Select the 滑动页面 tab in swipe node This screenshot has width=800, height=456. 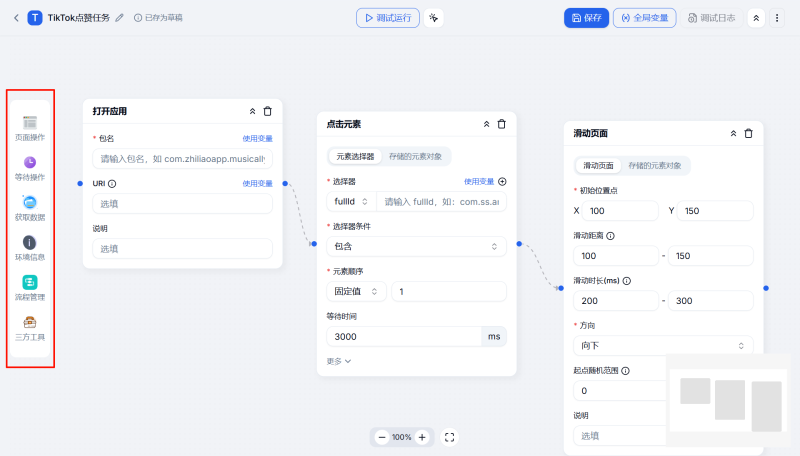(x=599, y=165)
